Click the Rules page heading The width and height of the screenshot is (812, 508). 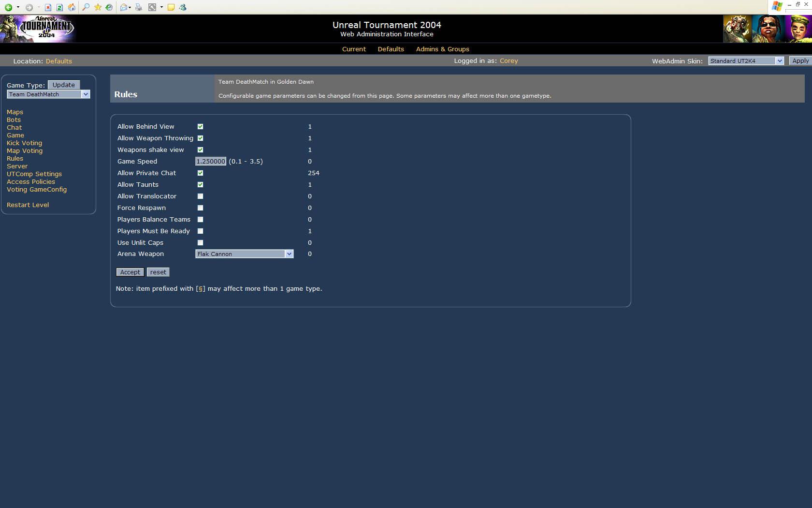coord(126,94)
